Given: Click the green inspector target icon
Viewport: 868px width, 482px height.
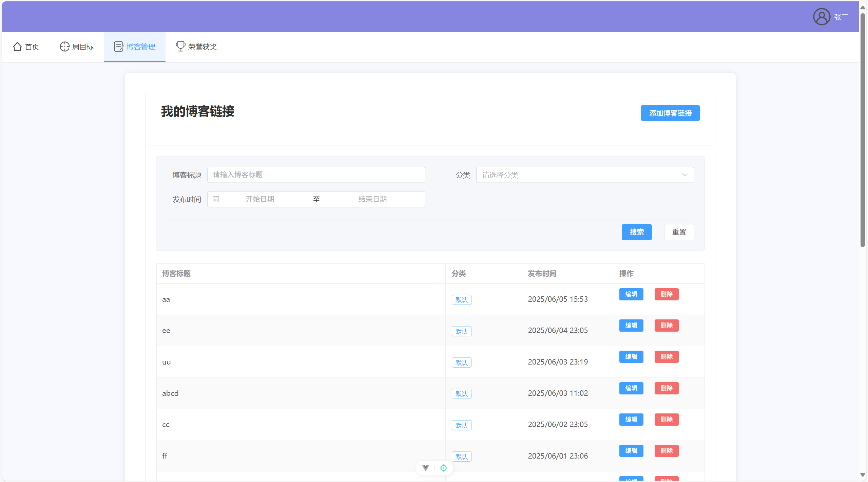Looking at the screenshot, I should [443, 468].
